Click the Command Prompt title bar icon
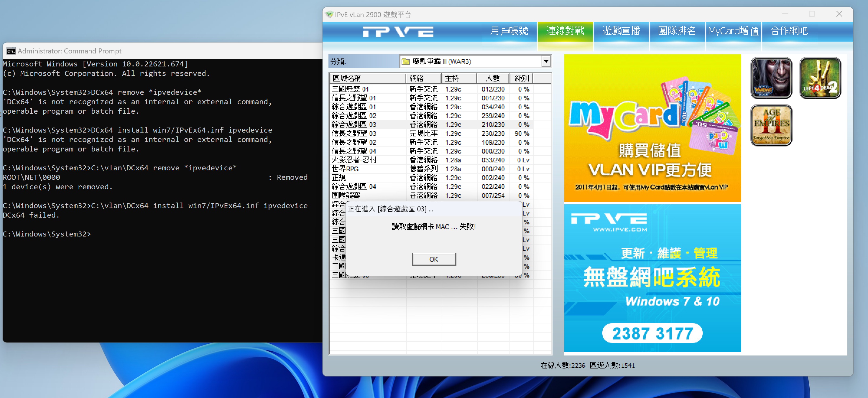This screenshot has width=868, height=398. (11, 51)
